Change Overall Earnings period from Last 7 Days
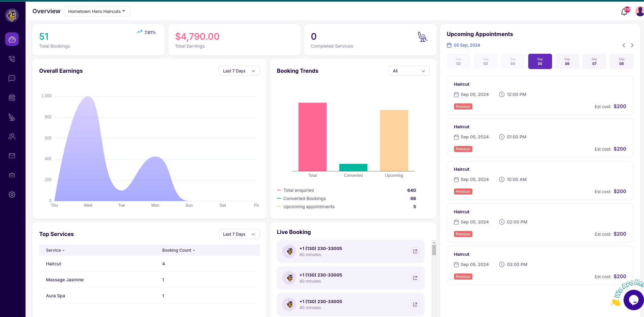 click(239, 71)
